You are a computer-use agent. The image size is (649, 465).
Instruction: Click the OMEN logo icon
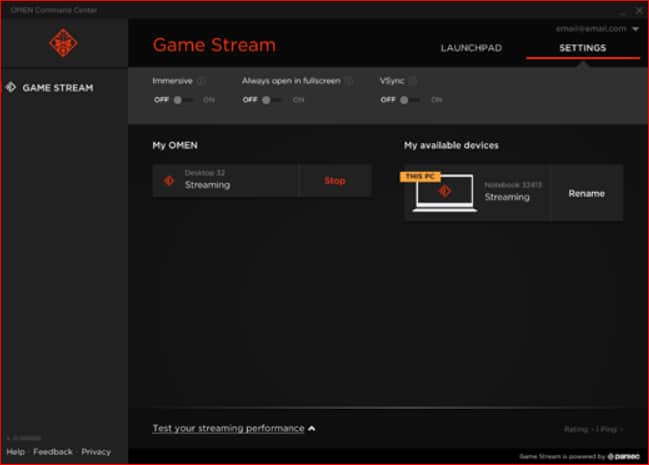pyautogui.click(x=64, y=43)
